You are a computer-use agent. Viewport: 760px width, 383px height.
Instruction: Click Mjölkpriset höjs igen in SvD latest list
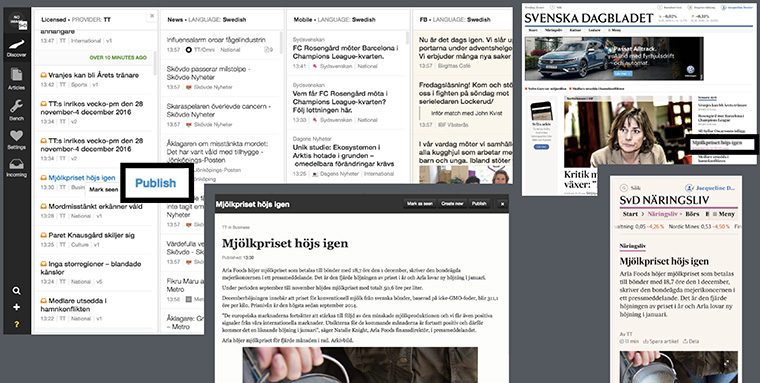[x=717, y=143]
